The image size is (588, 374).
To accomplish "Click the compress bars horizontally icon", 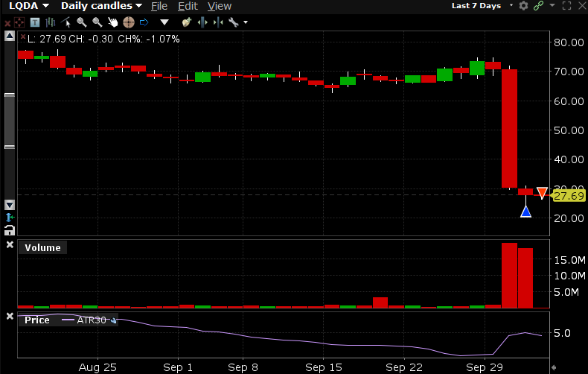I will [x=218, y=22].
